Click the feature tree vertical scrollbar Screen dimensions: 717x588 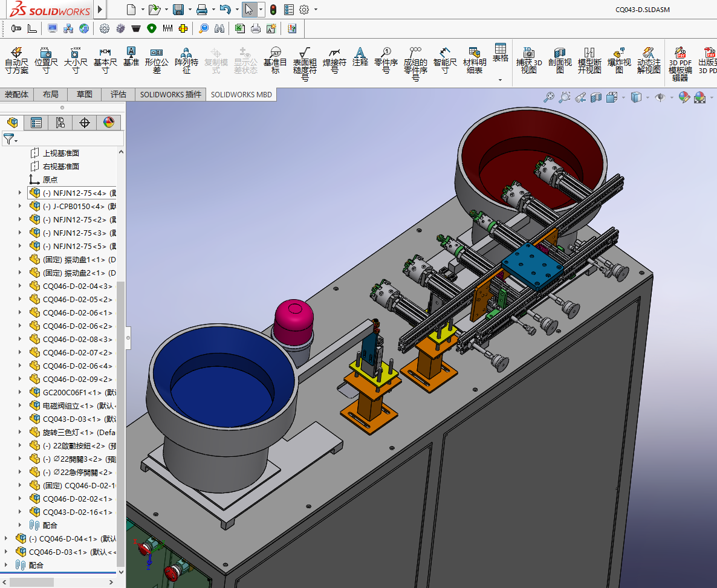pyautogui.click(x=121, y=423)
